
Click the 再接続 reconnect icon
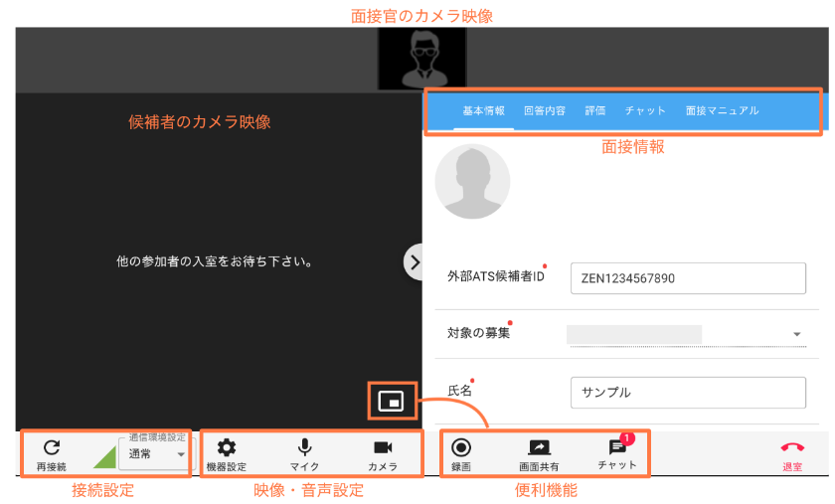52,449
